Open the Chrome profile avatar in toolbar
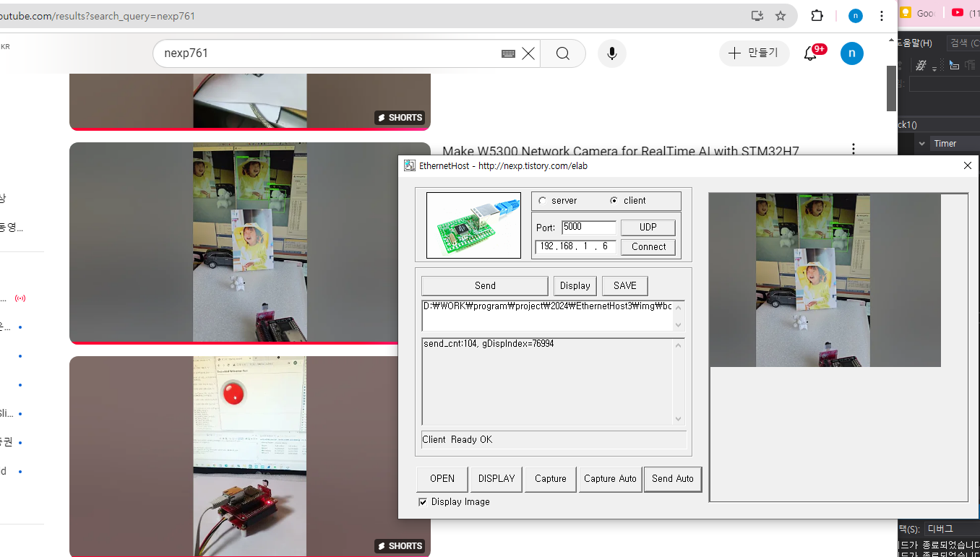Image resolution: width=980 pixels, height=557 pixels. click(x=855, y=16)
